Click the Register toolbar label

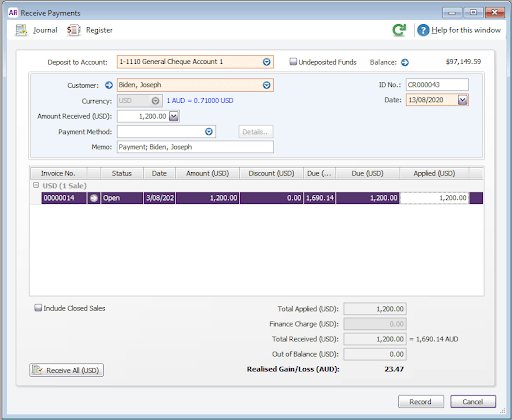click(99, 30)
